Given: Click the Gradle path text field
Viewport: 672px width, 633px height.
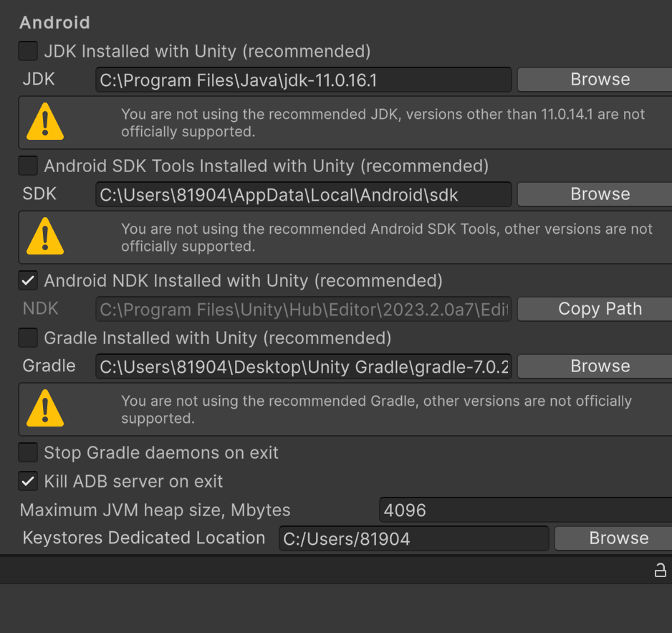Looking at the screenshot, I should pyautogui.click(x=303, y=366).
